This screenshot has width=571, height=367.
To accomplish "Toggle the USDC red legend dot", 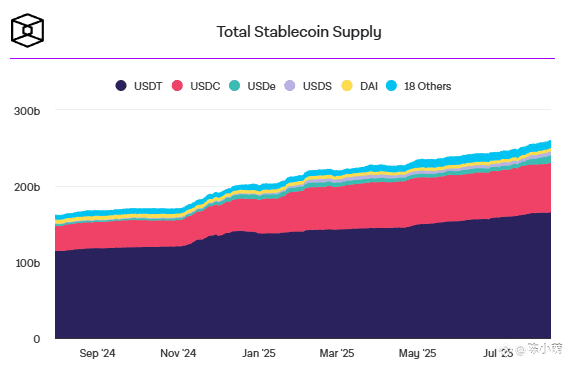I will click(177, 86).
